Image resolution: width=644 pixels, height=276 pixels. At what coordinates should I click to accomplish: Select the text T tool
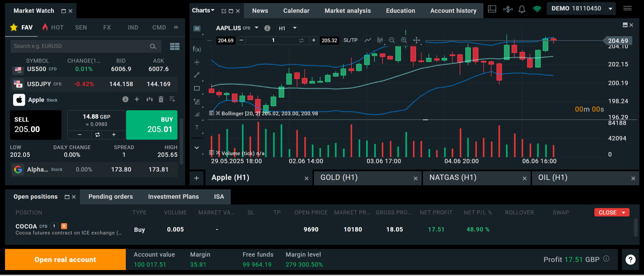point(197,127)
